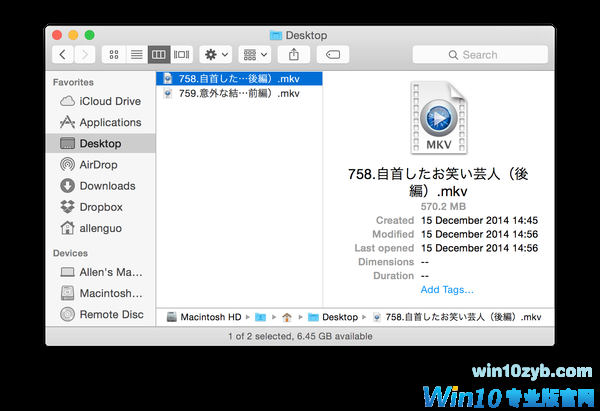Click the Users folder in path bar
The image size is (600, 411).
[x=261, y=317]
